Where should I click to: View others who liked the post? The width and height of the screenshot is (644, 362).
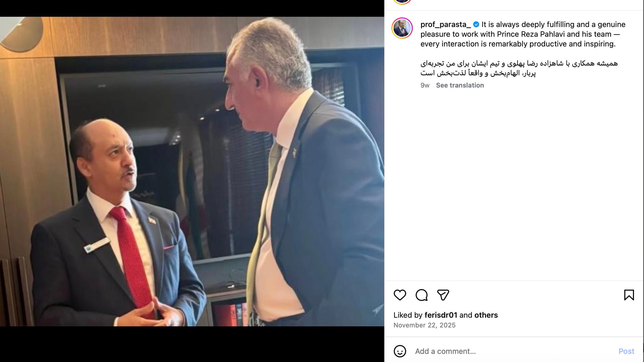(x=486, y=315)
